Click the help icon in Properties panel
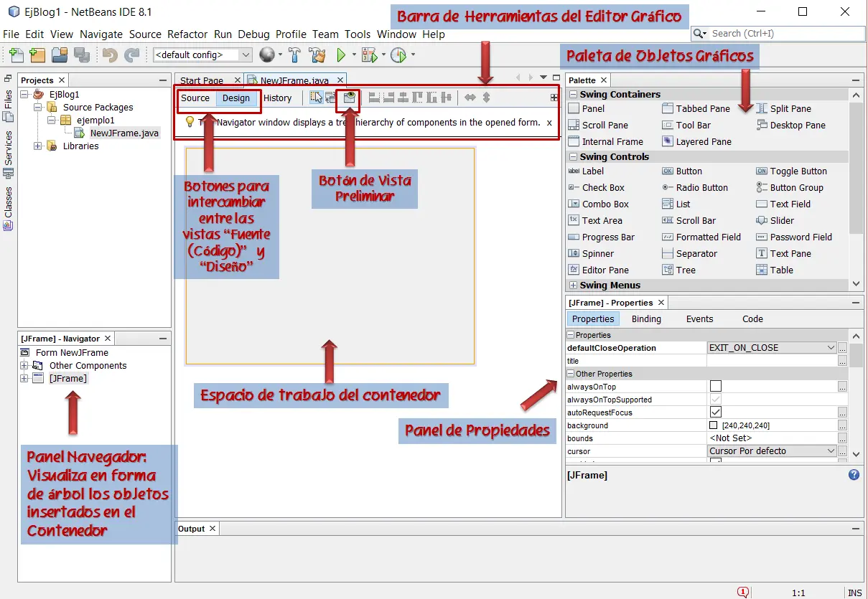 pyautogui.click(x=854, y=475)
